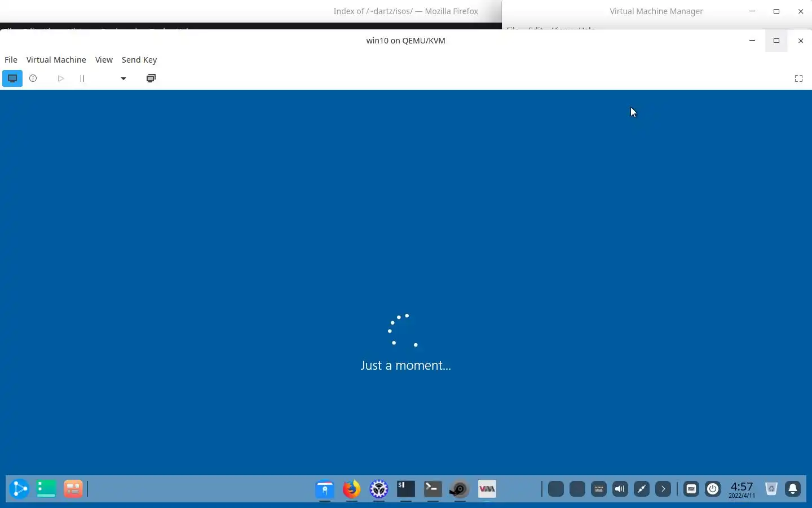Click the 'Just a moment...' text in the VM
Viewport: 812px width, 508px height.
click(x=405, y=365)
